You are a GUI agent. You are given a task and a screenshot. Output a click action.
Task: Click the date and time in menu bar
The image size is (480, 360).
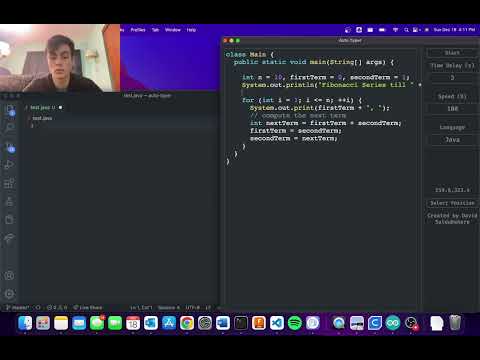(x=454, y=30)
